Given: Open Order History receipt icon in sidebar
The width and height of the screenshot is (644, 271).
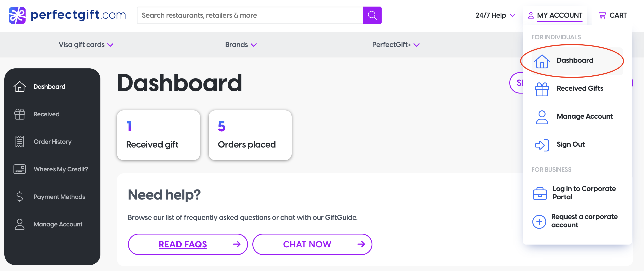Looking at the screenshot, I should click(x=19, y=142).
